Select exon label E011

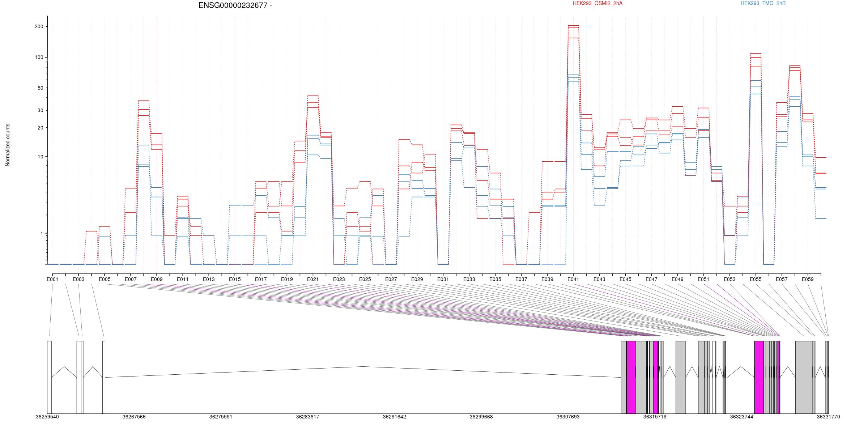(x=183, y=279)
